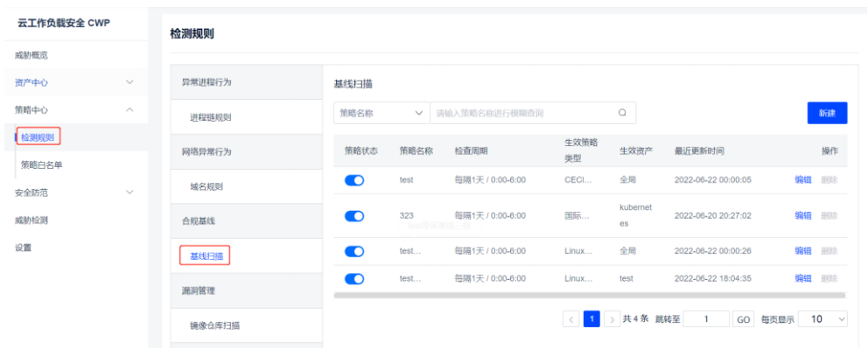The image size is (868, 357).
Task: Open 策略名称 filter dropdown
Action: [x=381, y=113]
